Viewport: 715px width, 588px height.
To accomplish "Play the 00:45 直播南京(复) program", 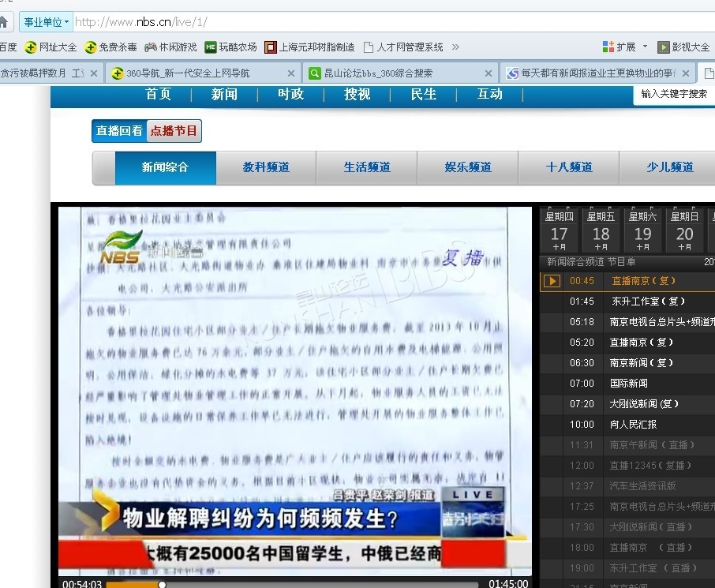I will coord(627,281).
